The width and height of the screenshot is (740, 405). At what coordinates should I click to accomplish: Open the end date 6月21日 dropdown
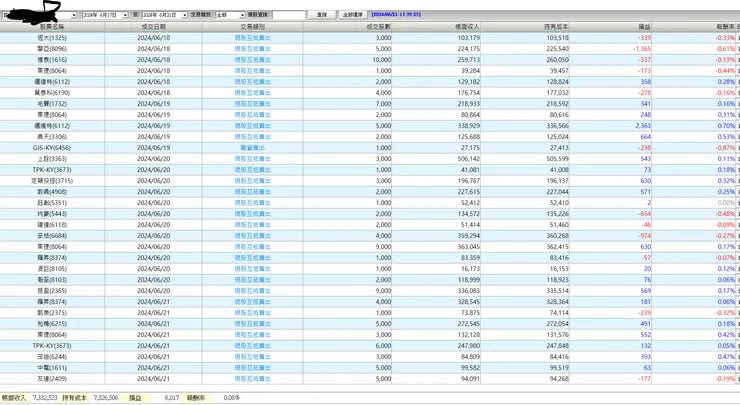coord(185,15)
